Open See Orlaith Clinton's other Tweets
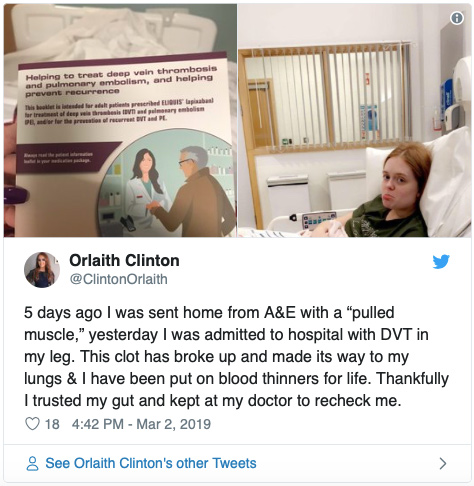 (151, 463)
